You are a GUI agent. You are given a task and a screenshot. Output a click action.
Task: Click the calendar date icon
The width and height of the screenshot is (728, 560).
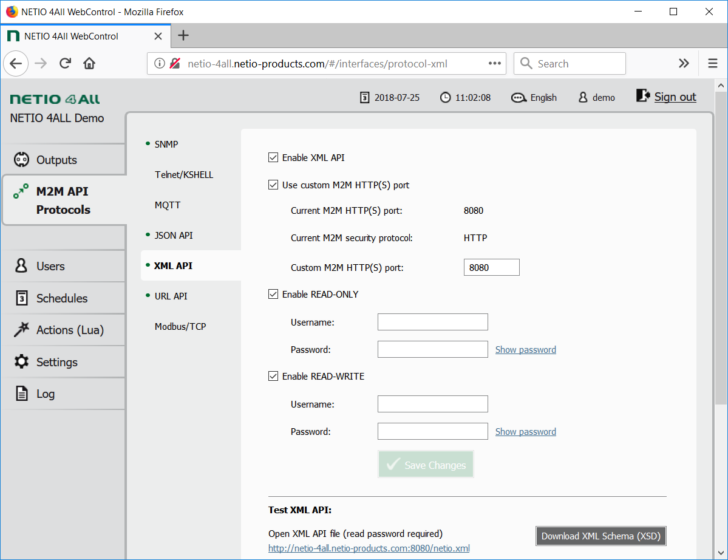pos(365,98)
